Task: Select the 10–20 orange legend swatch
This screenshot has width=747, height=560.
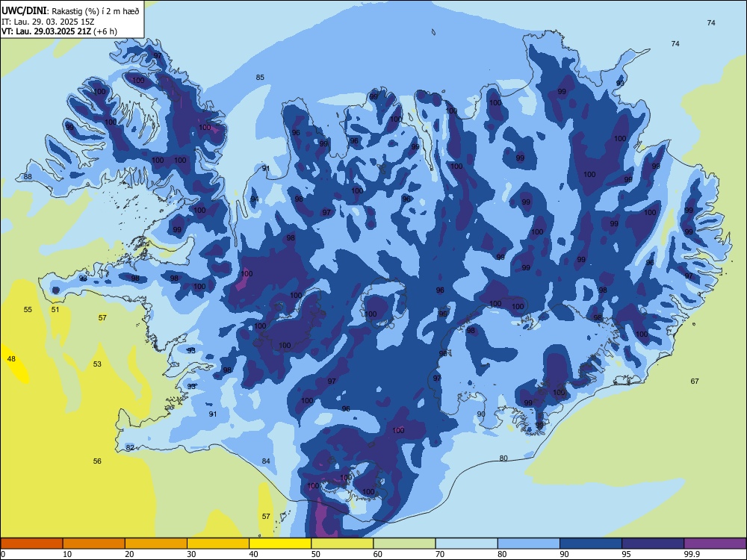Action: 94,544
